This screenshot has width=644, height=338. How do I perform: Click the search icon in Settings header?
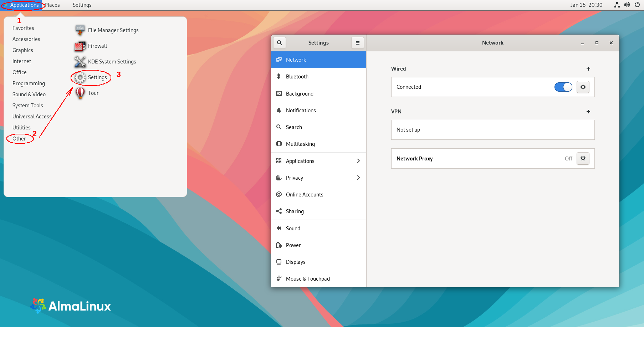[280, 43]
